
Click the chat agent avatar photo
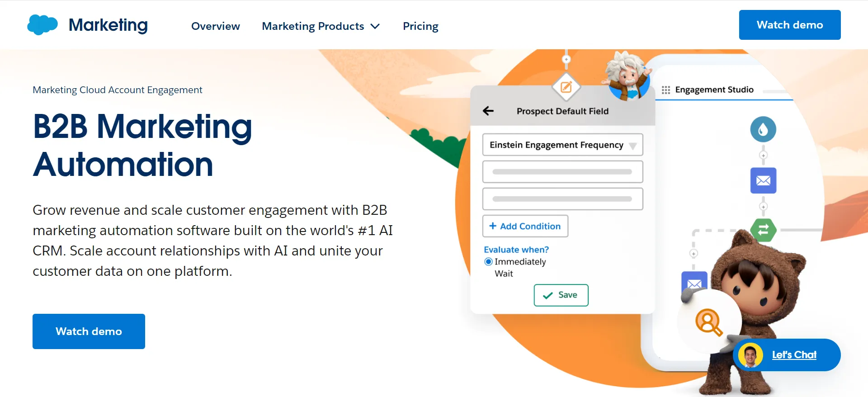coord(750,355)
